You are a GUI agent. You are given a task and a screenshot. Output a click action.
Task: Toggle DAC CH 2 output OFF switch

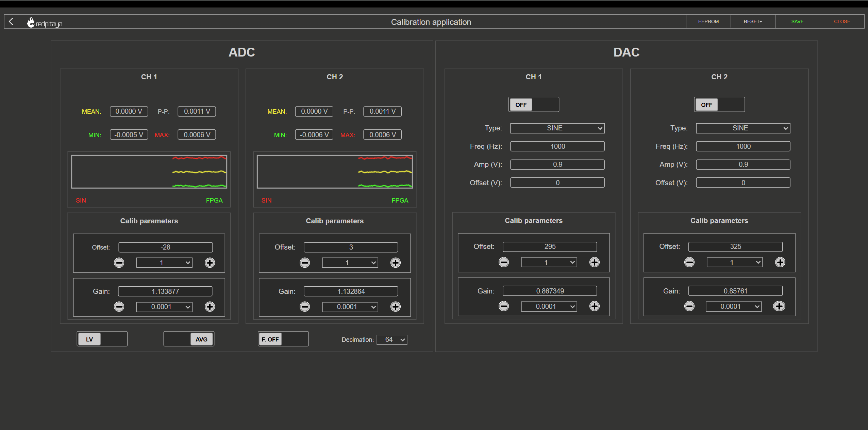coord(719,105)
